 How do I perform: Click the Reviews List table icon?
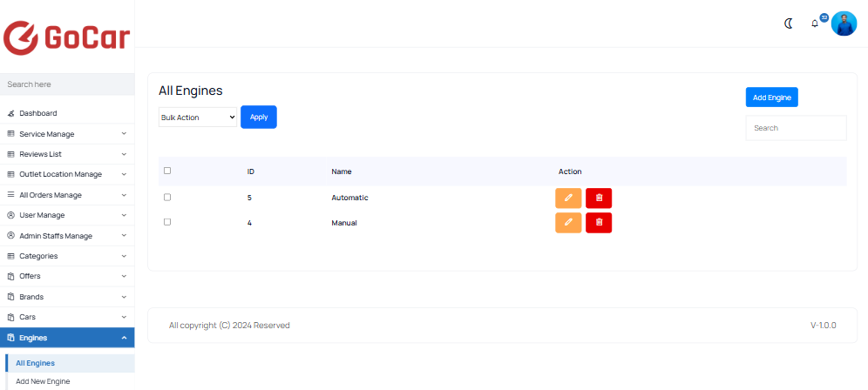pyautogui.click(x=10, y=154)
